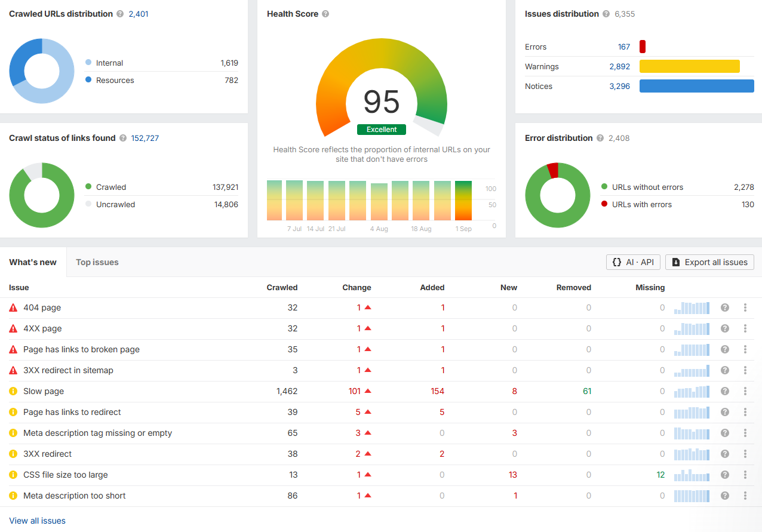The image size is (762, 532).
Task: Select the What's new tab
Action: pos(33,262)
